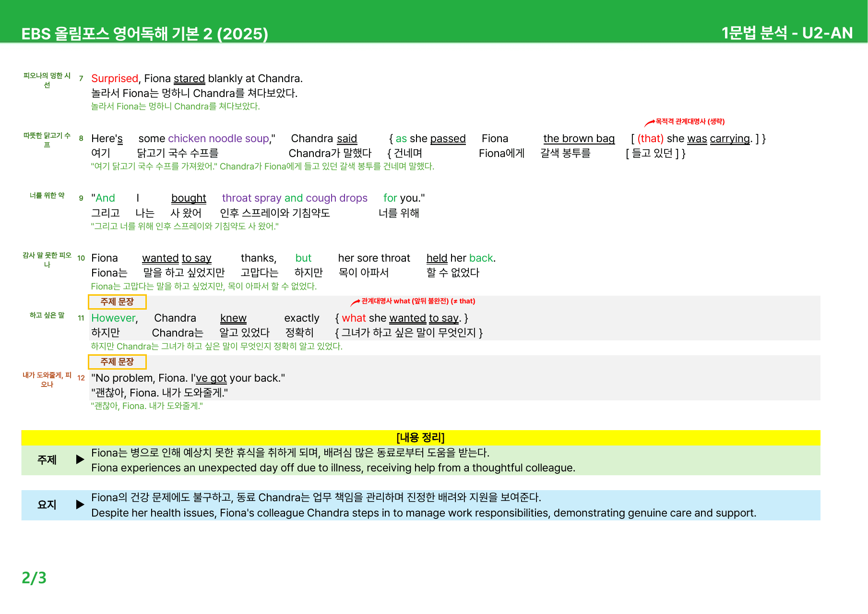Select the 주제 문장 label above sentence 11
This screenshot has width=868, height=614.
coord(117,302)
